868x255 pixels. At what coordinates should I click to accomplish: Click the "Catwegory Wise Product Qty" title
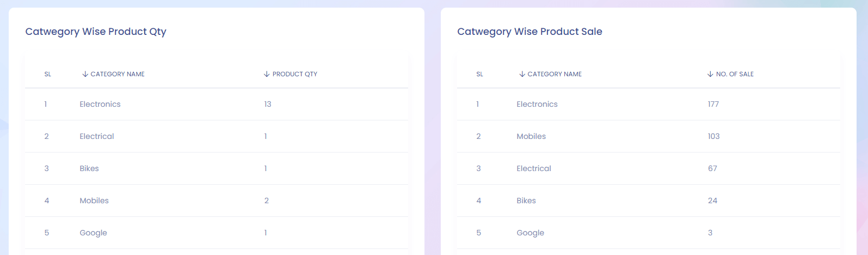[x=96, y=32]
